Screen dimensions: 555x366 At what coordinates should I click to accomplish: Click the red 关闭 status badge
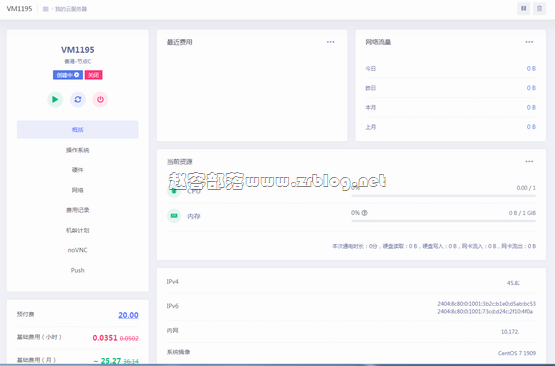93,75
